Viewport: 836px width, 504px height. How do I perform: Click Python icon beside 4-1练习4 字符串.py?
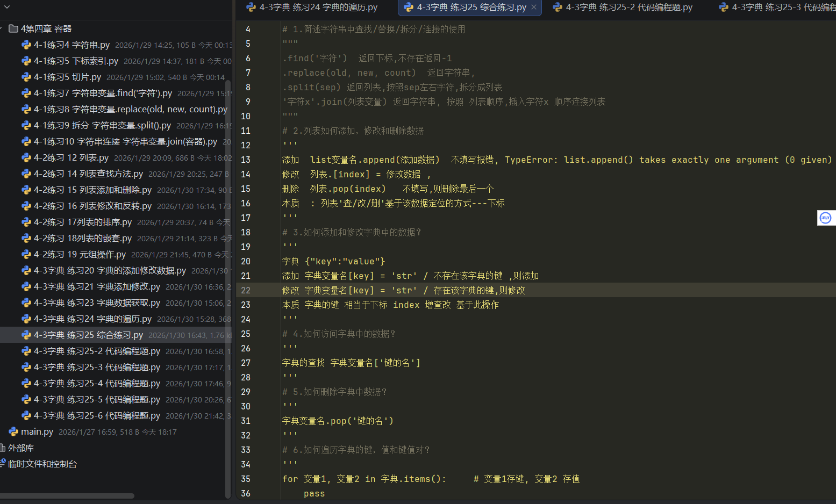coord(26,45)
